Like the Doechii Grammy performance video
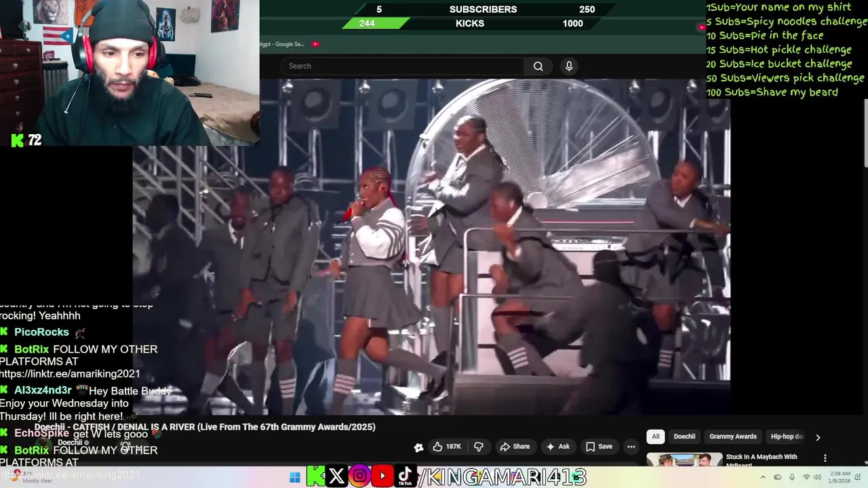 click(x=448, y=447)
